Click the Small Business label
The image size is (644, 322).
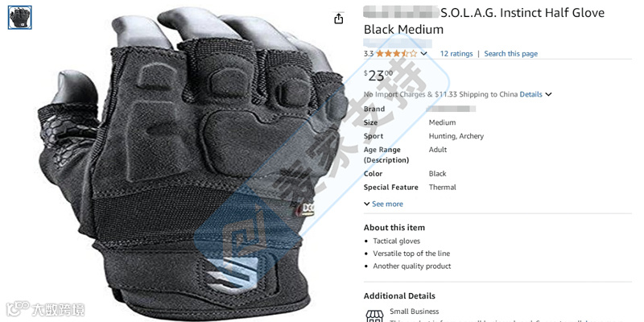(414, 312)
